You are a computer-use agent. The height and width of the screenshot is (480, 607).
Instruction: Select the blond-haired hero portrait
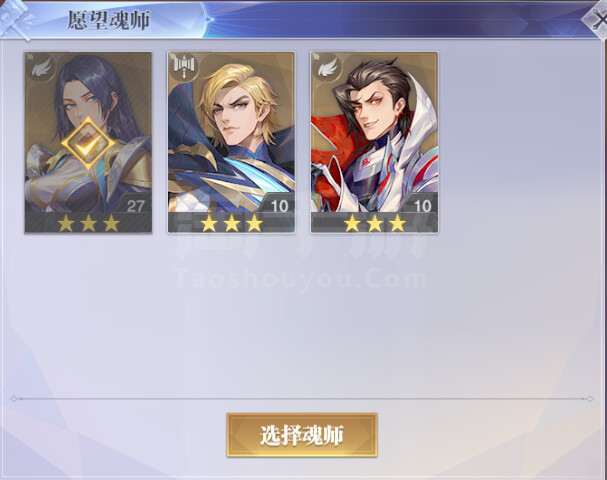tap(231, 132)
